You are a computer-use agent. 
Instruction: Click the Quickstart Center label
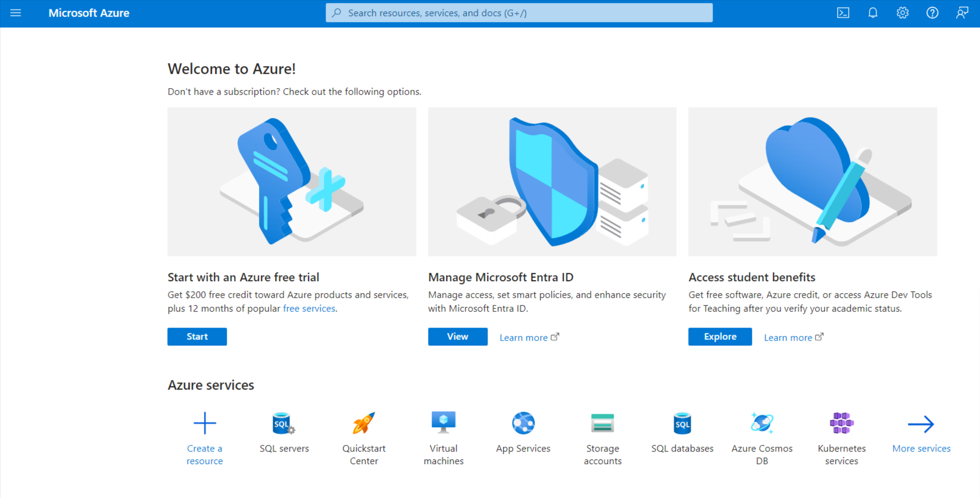pyautogui.click(x=364, y=455)
